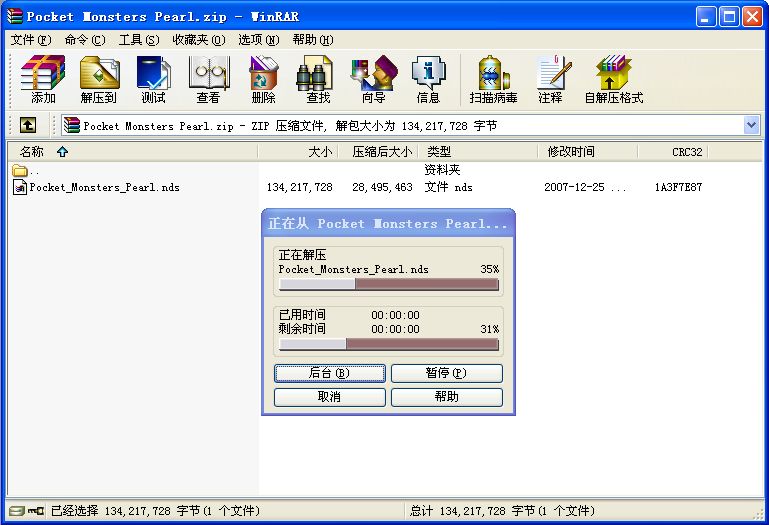The image size is (769, 525).
Task: Click the 资料夹 type label
Action: click(x=442, y=170)
